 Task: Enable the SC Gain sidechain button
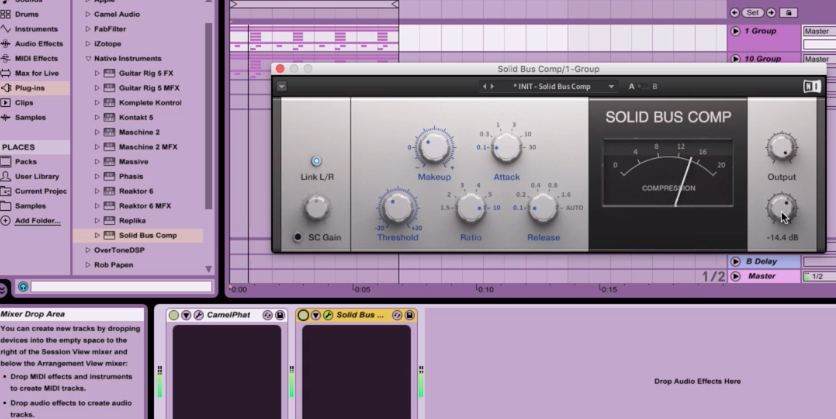(x=298, y=237)
